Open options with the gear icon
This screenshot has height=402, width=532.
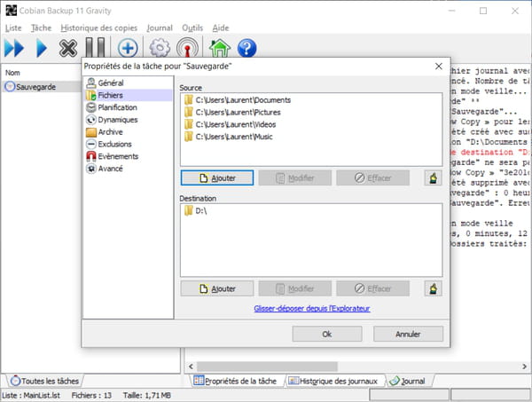click(x=160, y=48)
